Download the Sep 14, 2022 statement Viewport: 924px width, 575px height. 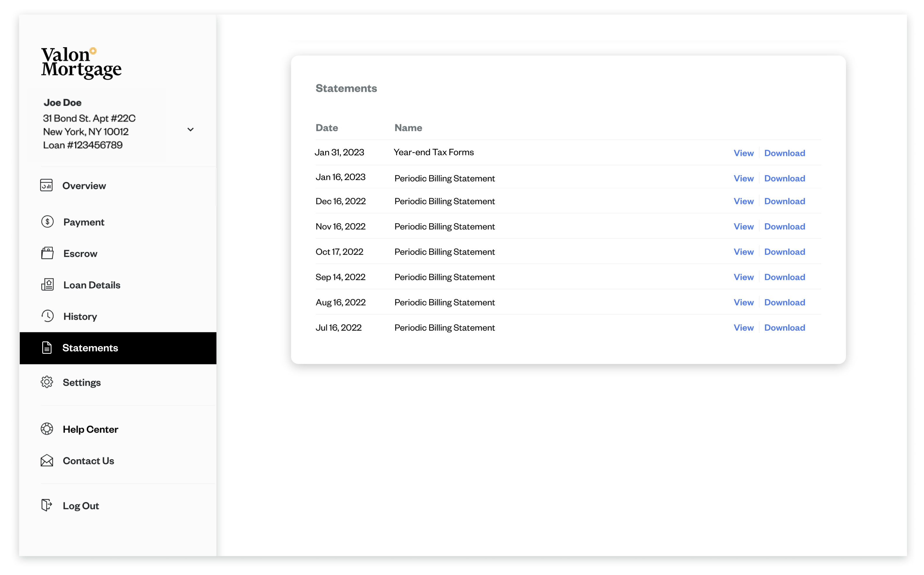tap(784, 277)
